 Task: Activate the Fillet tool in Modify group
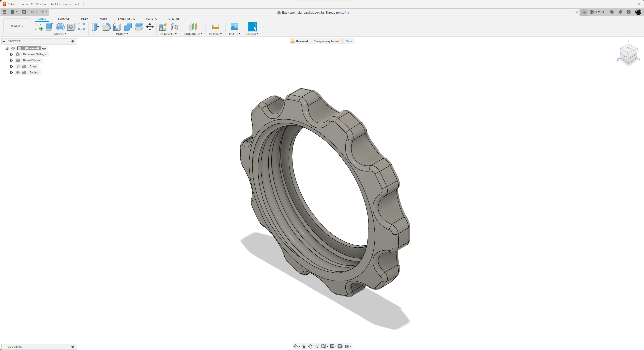106,27
